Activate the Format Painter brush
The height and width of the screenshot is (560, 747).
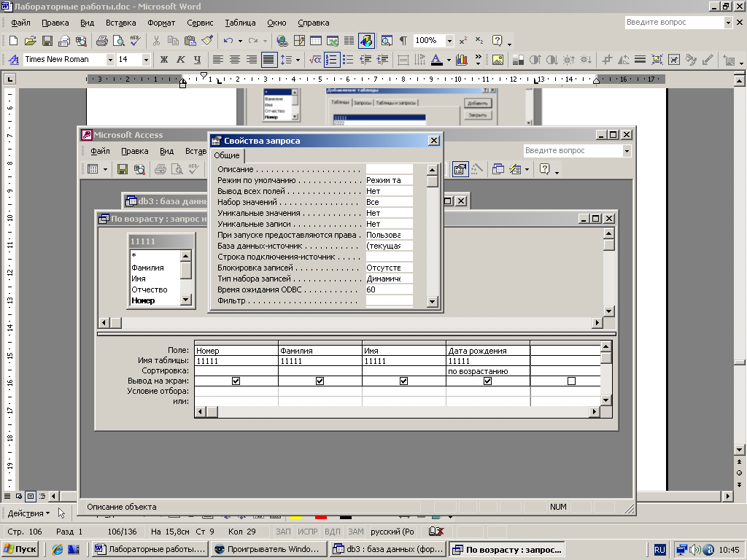click(x=206, y=41)
